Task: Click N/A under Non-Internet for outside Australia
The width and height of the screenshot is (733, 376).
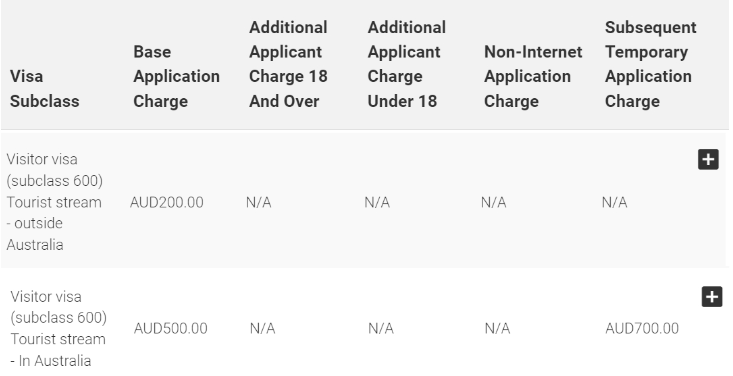Action: pyautogui.click(x=493, y=202)
